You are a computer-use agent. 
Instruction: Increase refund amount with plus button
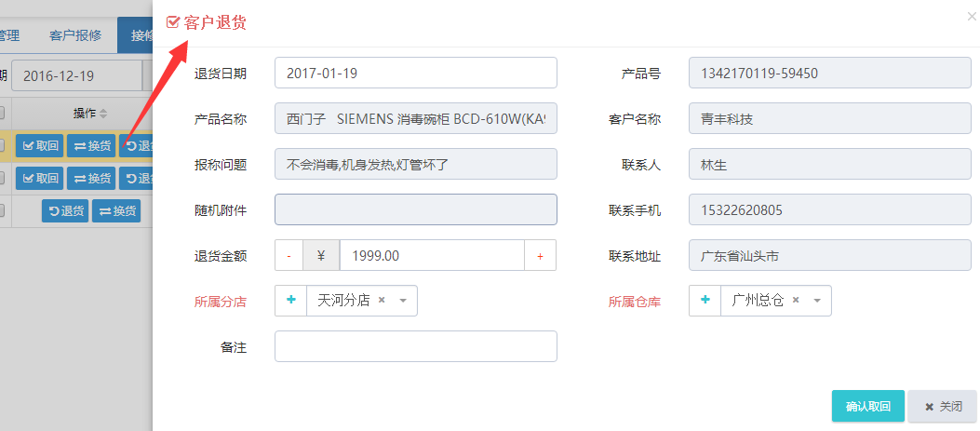[x=540, y=256]
